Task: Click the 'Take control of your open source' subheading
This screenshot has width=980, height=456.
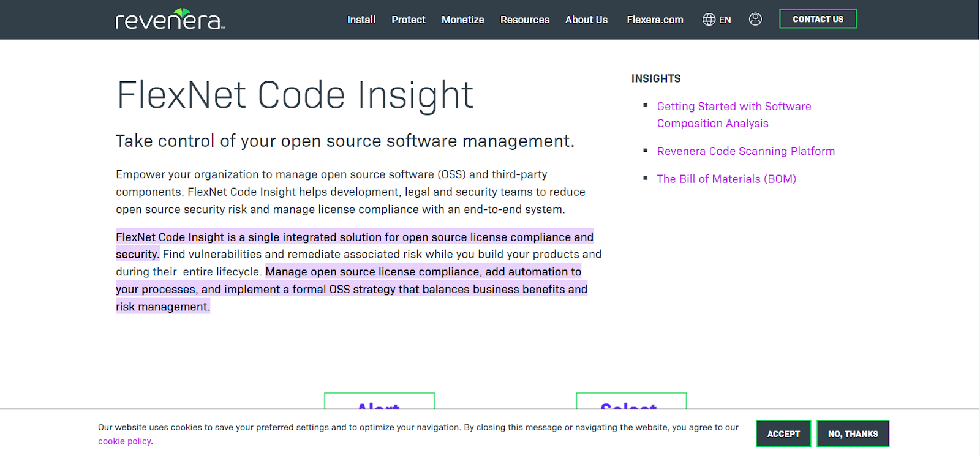Action: (345, 141)
